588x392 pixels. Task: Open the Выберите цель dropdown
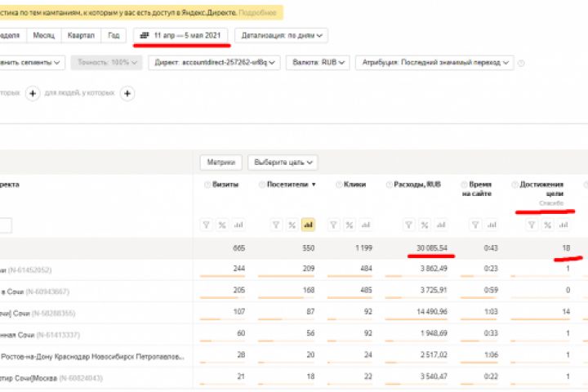pyautogui.click(x=283, y=162)
